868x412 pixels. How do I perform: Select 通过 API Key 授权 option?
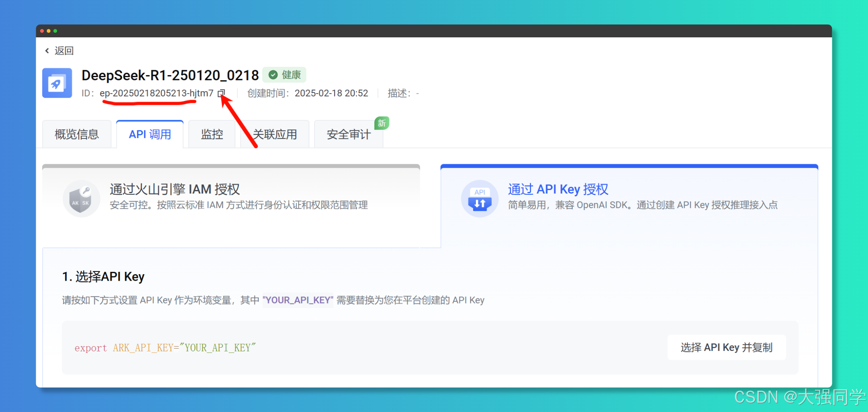(629, 206)
